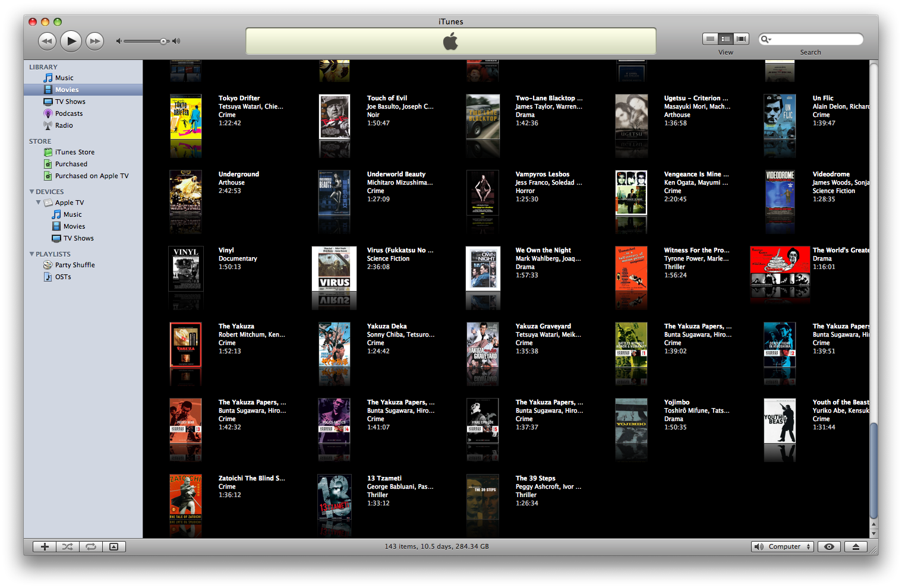
Task: Select the Videodrome poster
Action: tap(780, 193)
